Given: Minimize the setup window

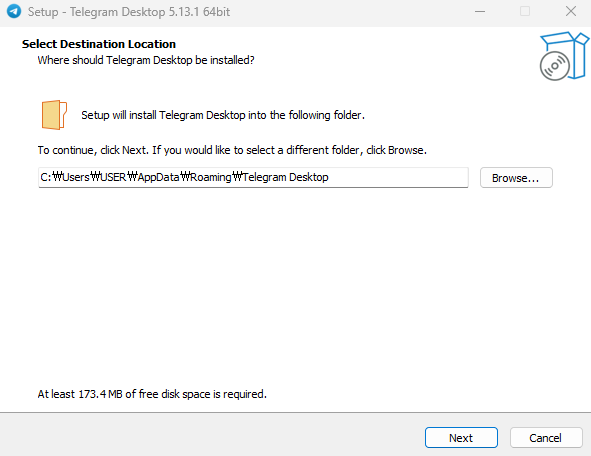Looking at the screenshot, I should (480, 11).
